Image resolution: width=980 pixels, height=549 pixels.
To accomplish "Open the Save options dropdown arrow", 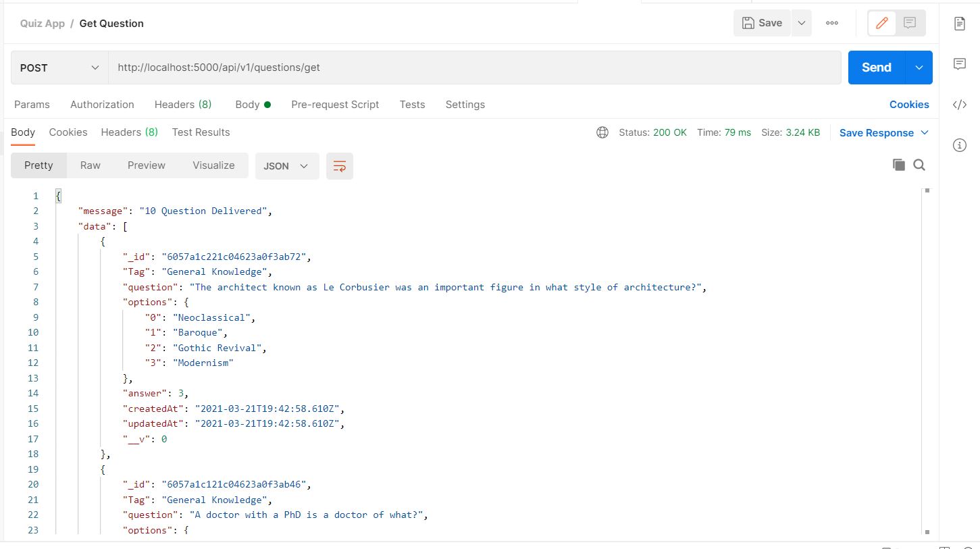I will (x=801, y=23).
